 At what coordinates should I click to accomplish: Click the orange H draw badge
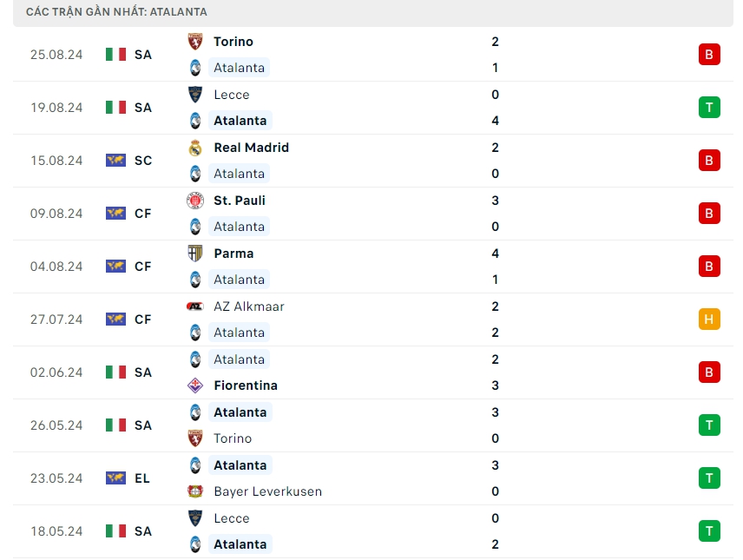709,320
